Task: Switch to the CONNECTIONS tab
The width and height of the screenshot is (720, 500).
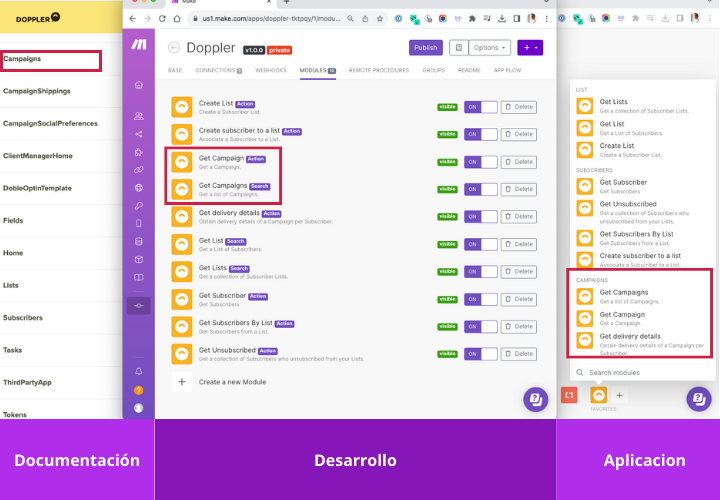Action: (x=218, y=70)
